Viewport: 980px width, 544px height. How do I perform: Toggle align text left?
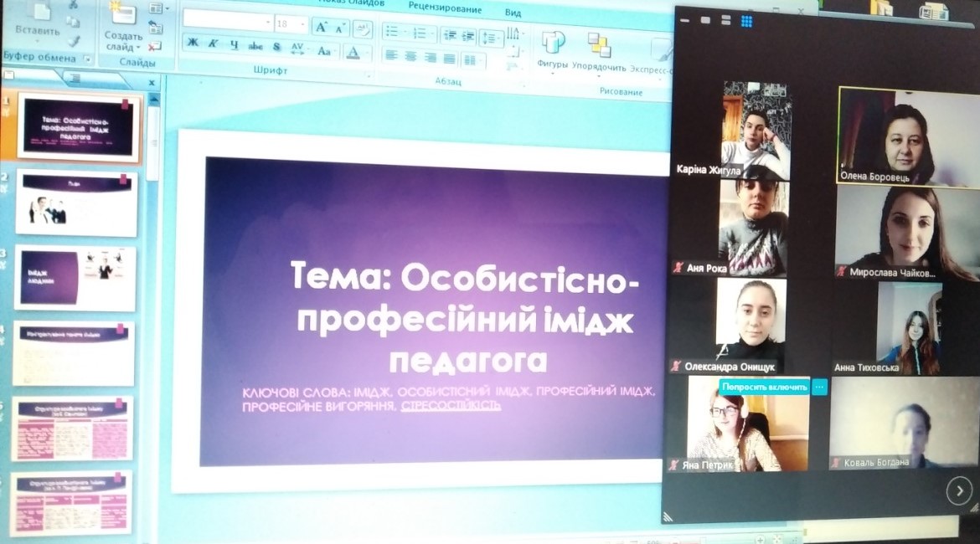(x=391, y=55)
